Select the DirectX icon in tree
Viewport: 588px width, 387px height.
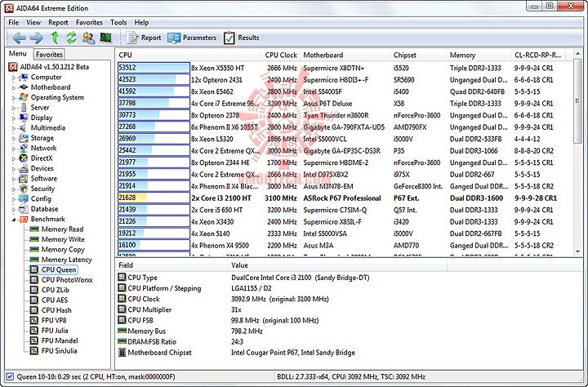tap(24, 158)
